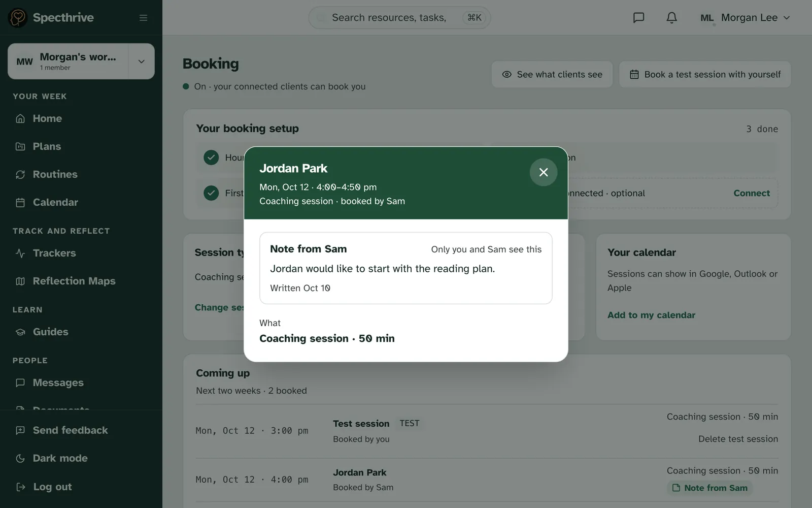Click the Calendar icon in sidebar
Viewport: 812px width, 508px height.
point(20,202)
